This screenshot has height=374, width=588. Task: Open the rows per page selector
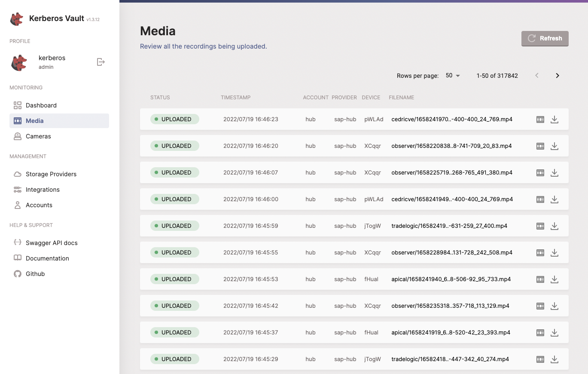[x=452, y=75]
